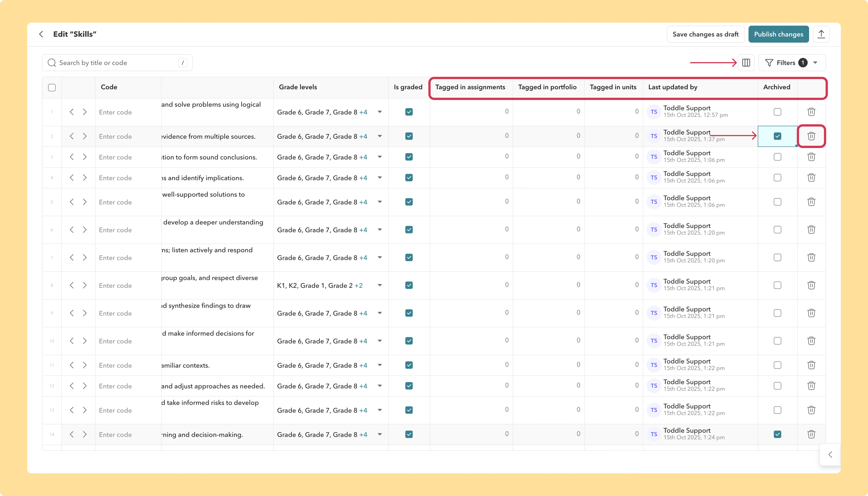Uncheck Is graded for row 1
The width and height of the screenshot is (868, 496).
pyautogui.click(x=409, y=112)
